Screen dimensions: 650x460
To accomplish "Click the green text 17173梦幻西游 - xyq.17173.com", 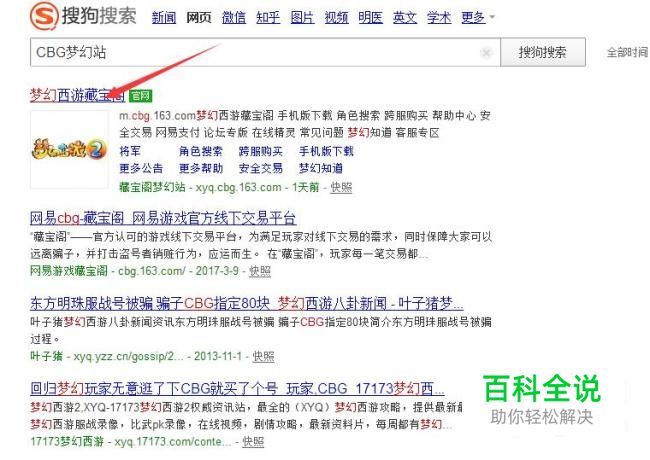I will click(131, 442).
